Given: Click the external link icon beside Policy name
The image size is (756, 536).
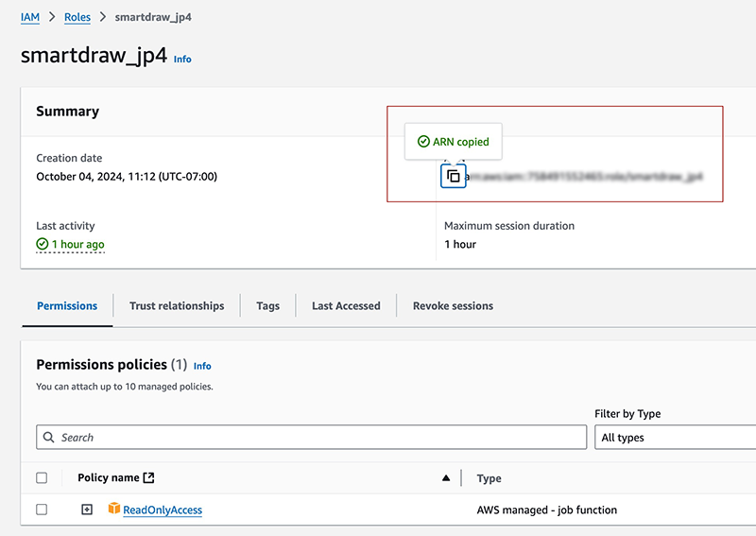Looking at the screenshot, I should 148,478.
